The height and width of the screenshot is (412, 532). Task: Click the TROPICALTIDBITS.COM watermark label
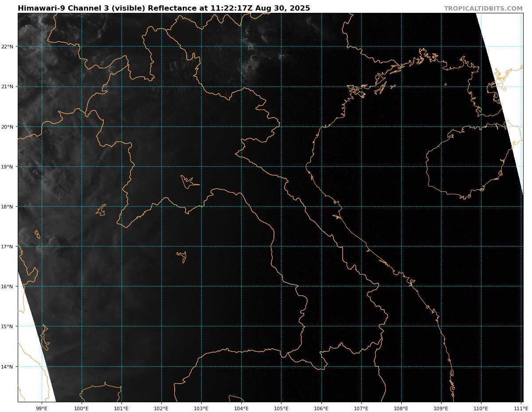484,8
